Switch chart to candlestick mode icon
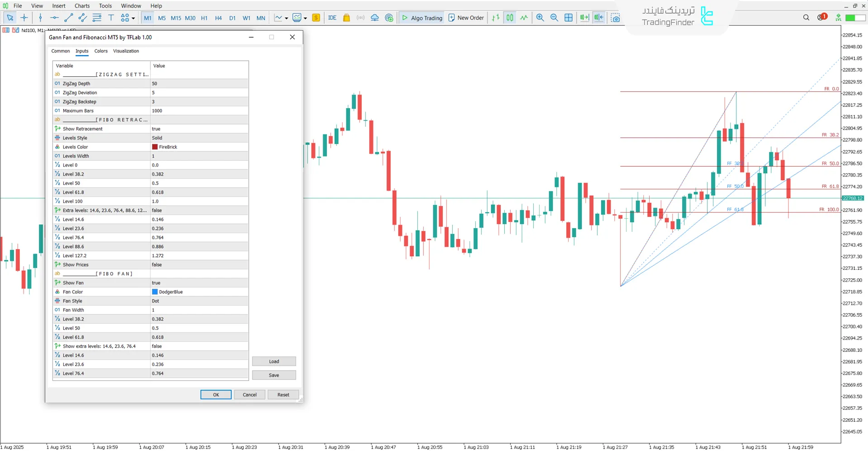Viewport: 868px width, 451px height. [510, 18]
